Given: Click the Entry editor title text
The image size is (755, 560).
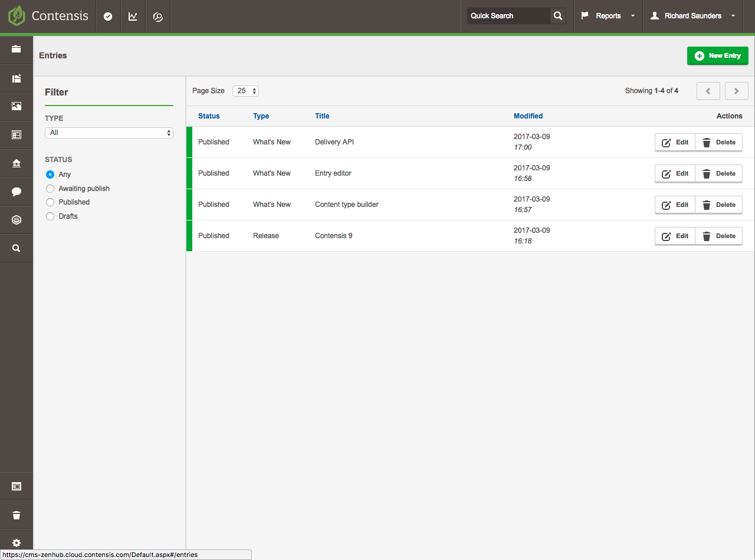Looking at the screenshot, I should coord(333,173).
